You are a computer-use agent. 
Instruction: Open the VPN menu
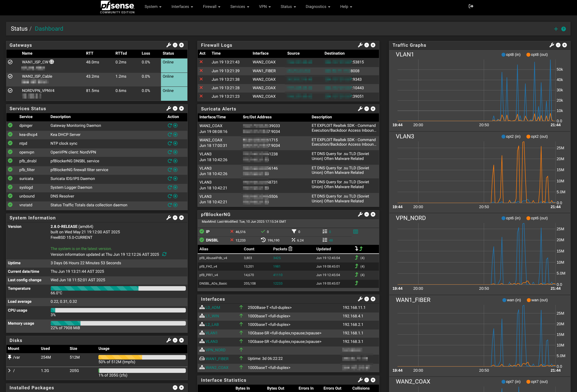(x=265, y=7)
